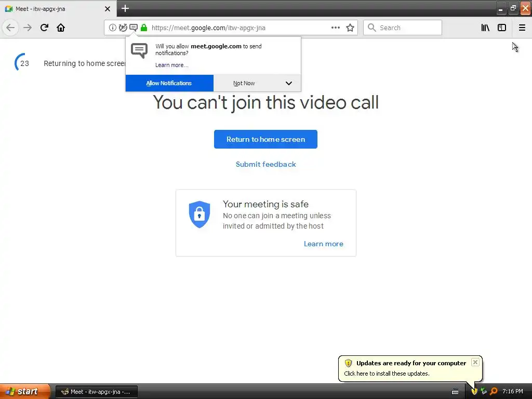532x399 pixels.
Task: Open the Submit feedback link
Action: (x=265, y=164)
